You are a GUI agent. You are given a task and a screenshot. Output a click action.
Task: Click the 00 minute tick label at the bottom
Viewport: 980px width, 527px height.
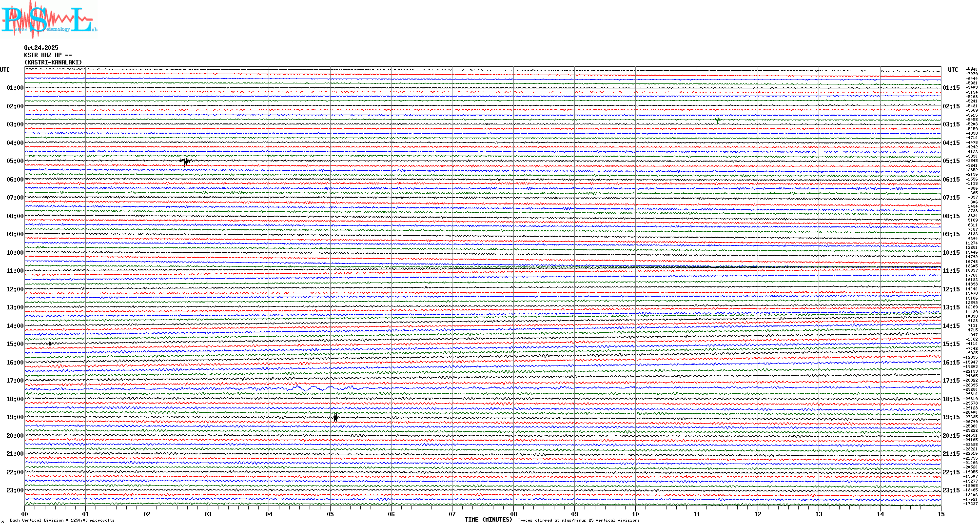coord(25,514)
